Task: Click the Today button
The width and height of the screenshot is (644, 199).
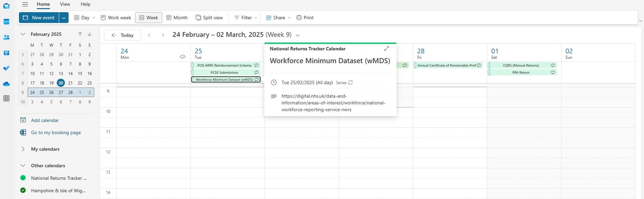Action: pyautogui.click(x=122, y=35)
